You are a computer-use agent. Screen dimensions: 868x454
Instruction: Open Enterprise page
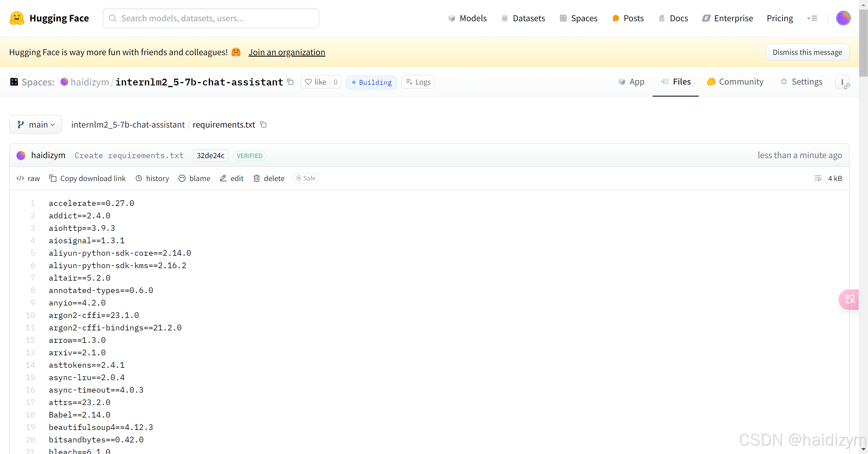(728, 18)
